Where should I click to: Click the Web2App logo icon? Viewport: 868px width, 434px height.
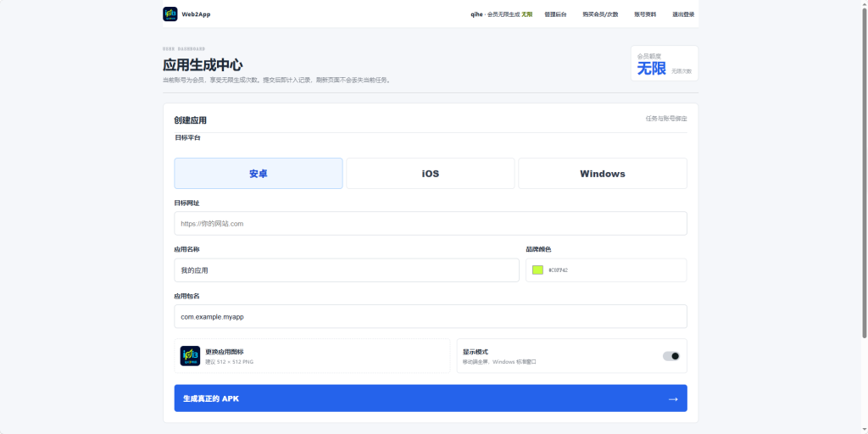170,14
